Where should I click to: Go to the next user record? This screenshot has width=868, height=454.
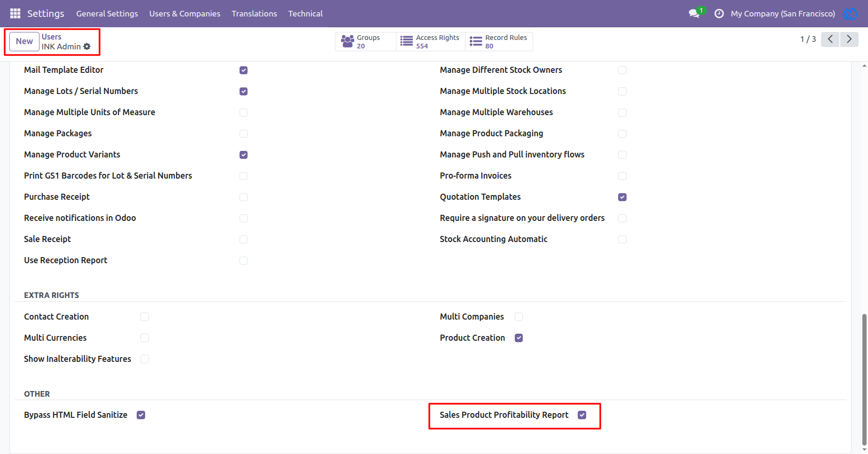click(x=849, y=39)
